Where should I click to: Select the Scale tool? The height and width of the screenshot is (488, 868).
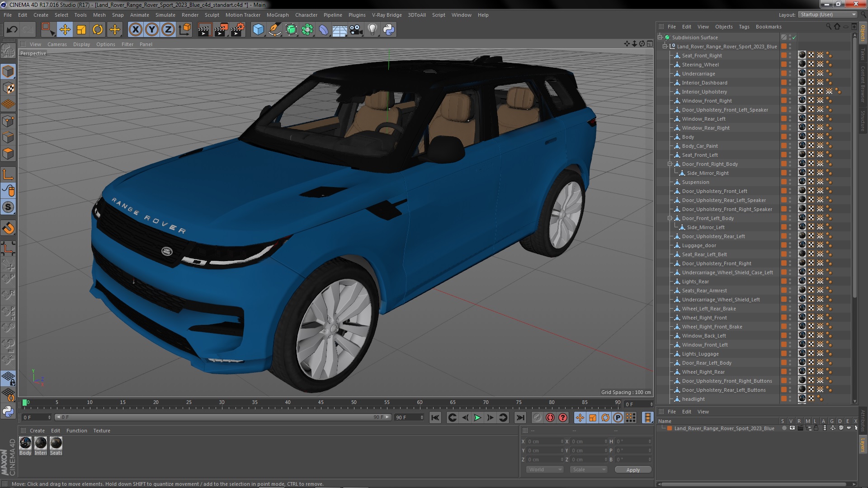[81, 30]
